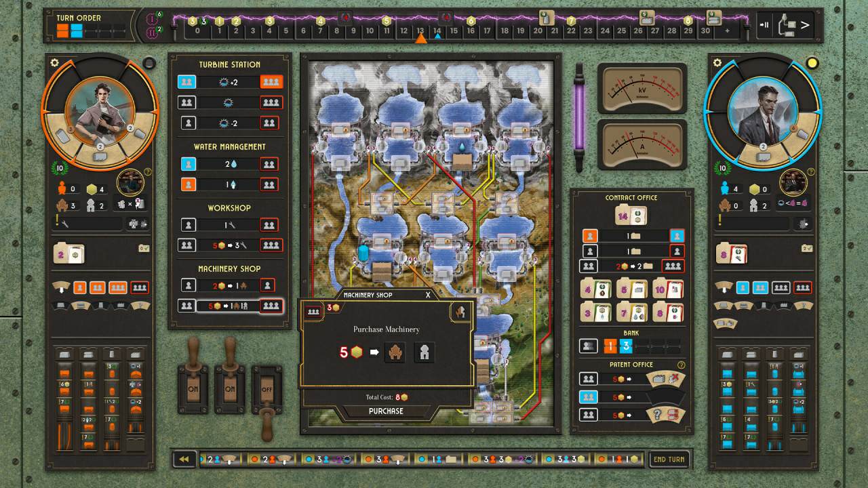The image size is (868, 488).
Task: Close the Machinery Shop popup
Action: click(428, 295)
